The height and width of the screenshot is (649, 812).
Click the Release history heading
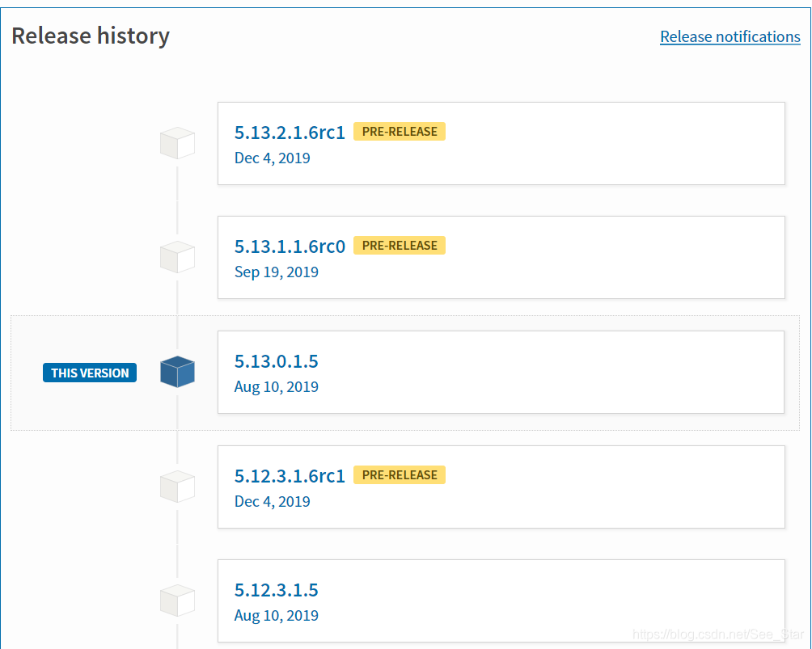pos(91,36)
